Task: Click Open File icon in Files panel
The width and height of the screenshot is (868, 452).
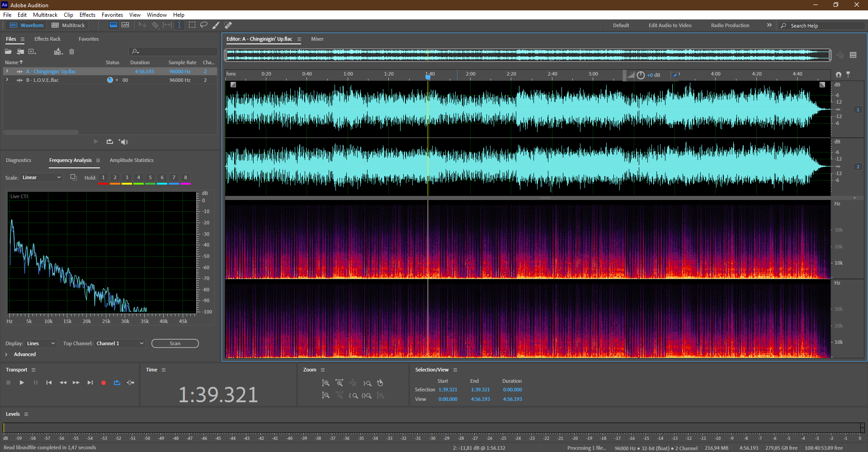Action: (8, 52)
